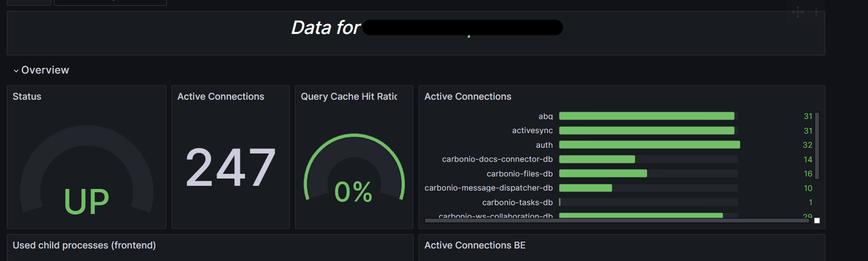
Task: Click the vertical scrollbar in Active Connections list
Action: coord(817,146)
